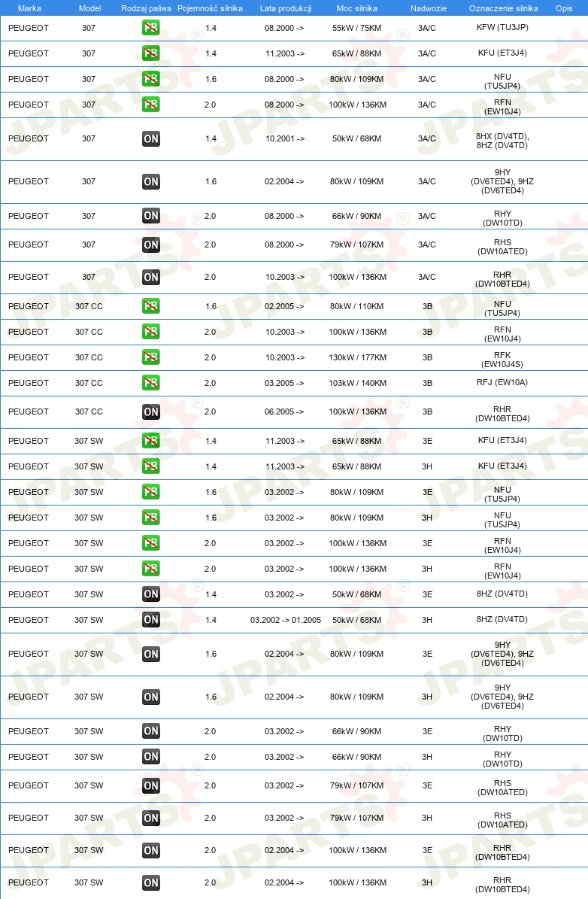Select the Pojemność silnika column header
The width and height of the screenshot is (588, 899).
point(210,8)
